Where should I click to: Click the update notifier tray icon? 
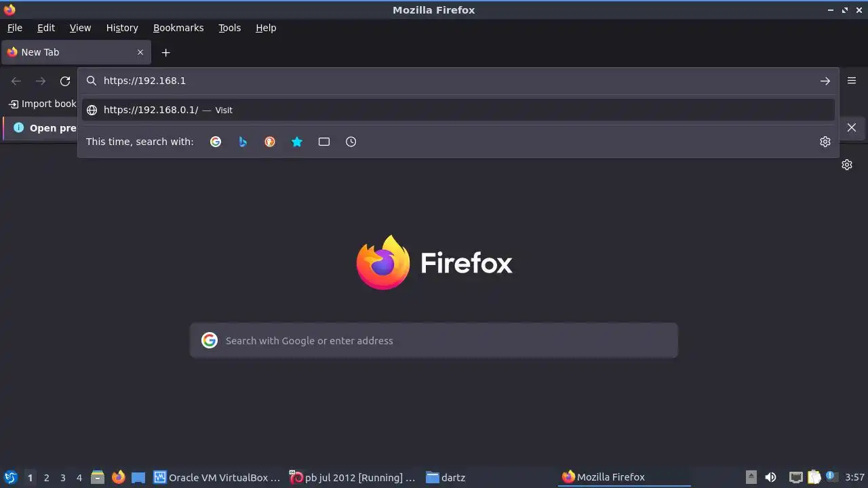coord(831,477)
